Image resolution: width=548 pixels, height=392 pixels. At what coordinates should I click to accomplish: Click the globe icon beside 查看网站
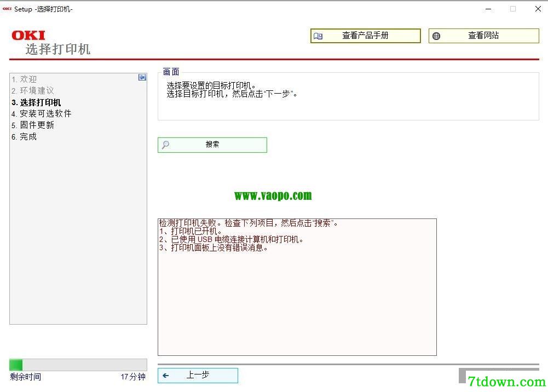pyautogui.click(x=436, y=36)
